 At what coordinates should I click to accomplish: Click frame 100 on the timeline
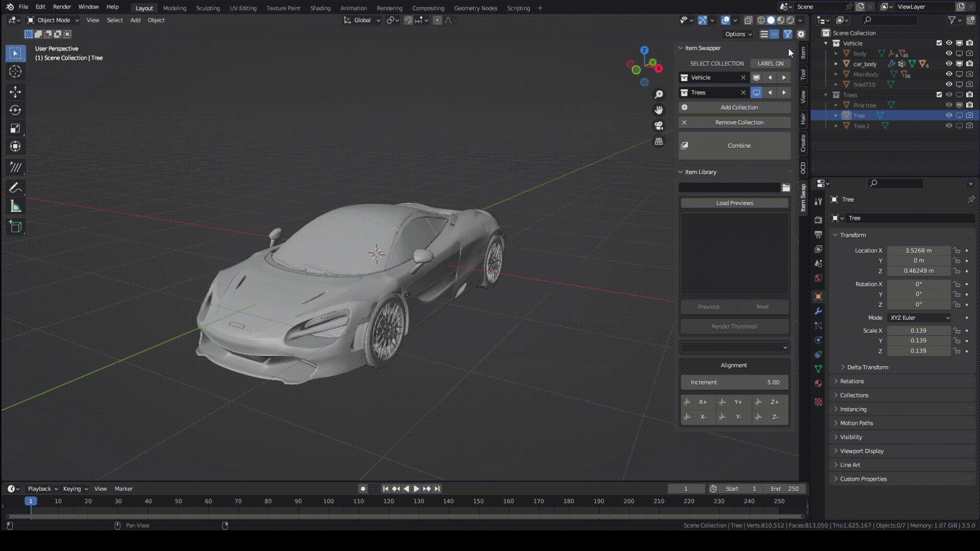pos(329,502)
